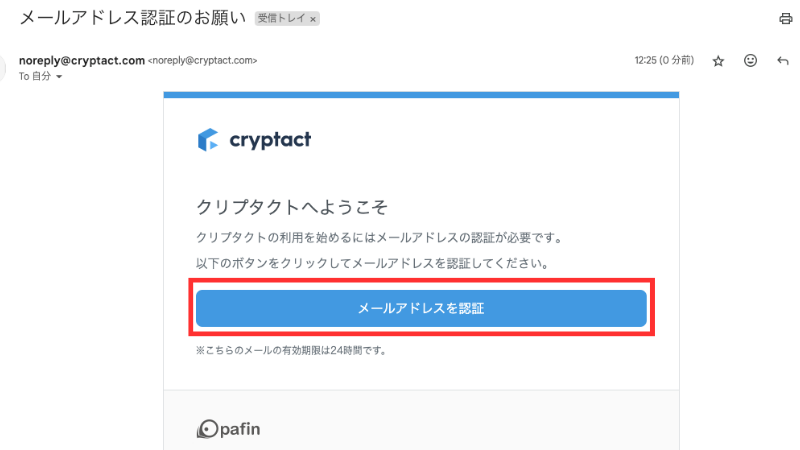Click the sender address in angle brackets

(202, 61)
